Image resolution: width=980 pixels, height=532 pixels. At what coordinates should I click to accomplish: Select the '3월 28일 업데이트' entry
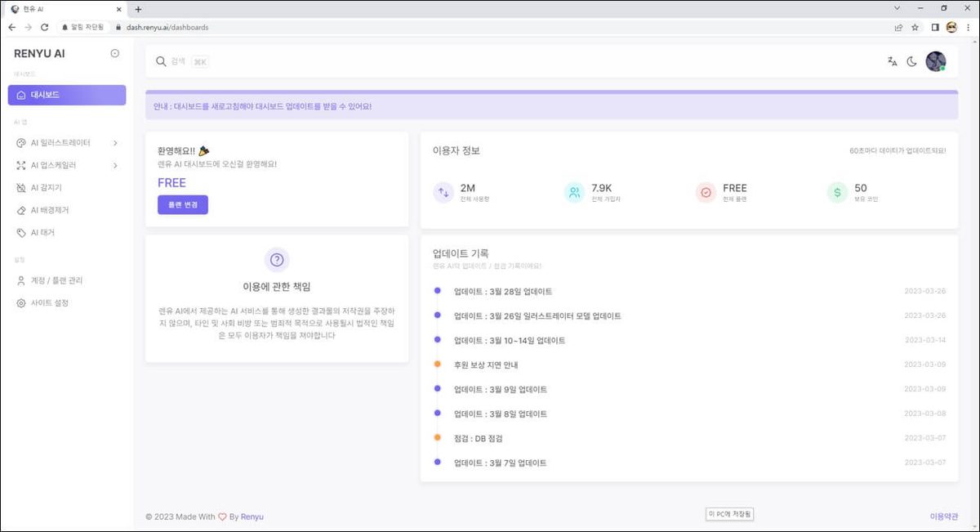point(503,292)
